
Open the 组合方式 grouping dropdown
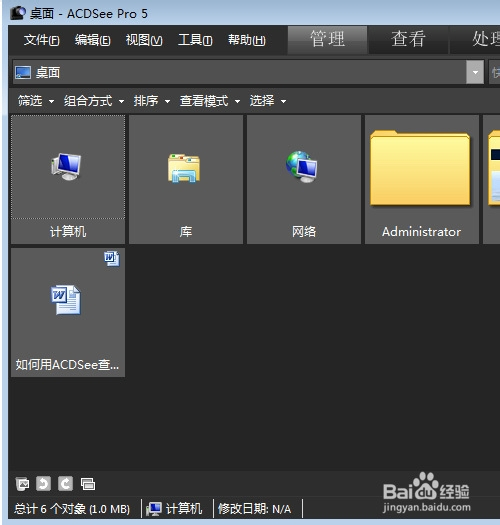click(x=94, y=101)
